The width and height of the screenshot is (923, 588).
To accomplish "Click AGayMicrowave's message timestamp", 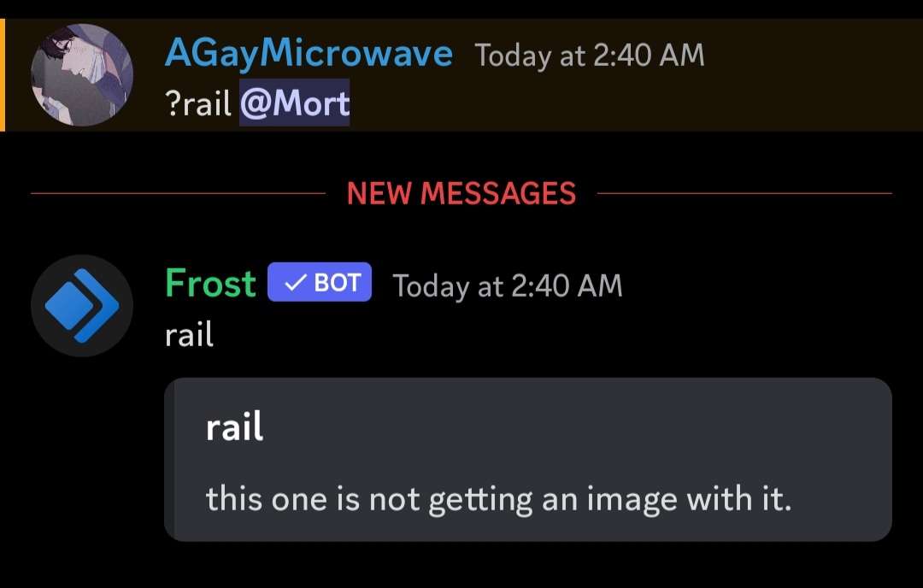I will 589,56.
